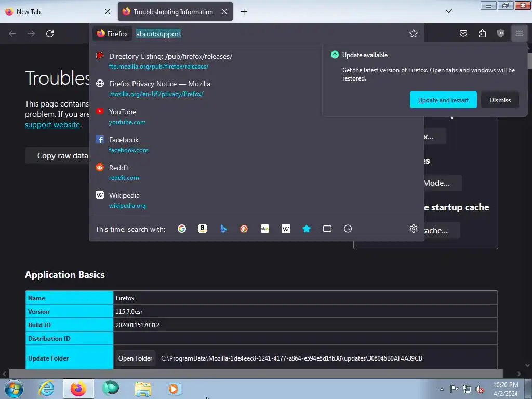The height and width of the screenshot is (399, 532).
Task: Search this time with Wikipedia icon
Action: pos(286,229)
